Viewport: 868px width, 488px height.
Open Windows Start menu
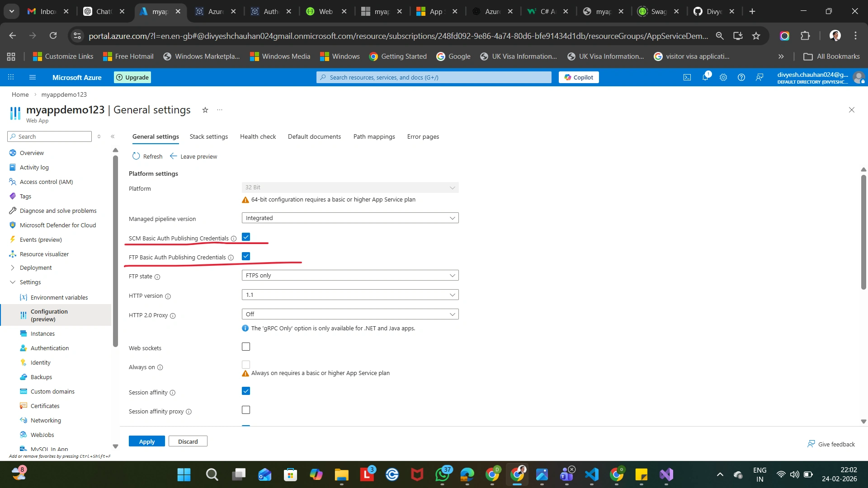184,474
